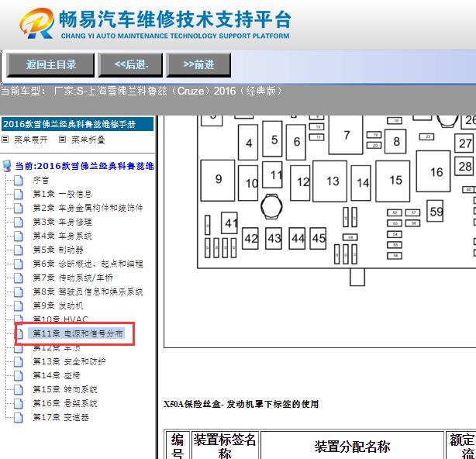Click fuse 59 in the diagram
The width and height of the screenshot is (476, 459).
coord(435,211)
